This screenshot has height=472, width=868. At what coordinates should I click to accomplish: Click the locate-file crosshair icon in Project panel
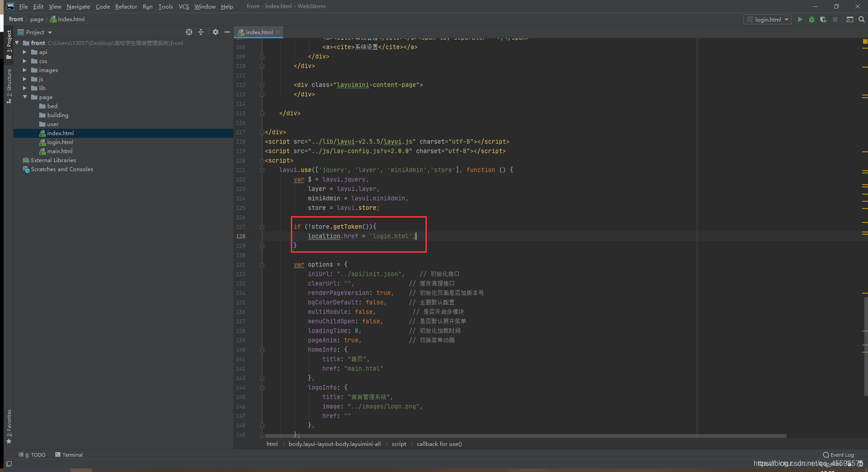point(189,32)
